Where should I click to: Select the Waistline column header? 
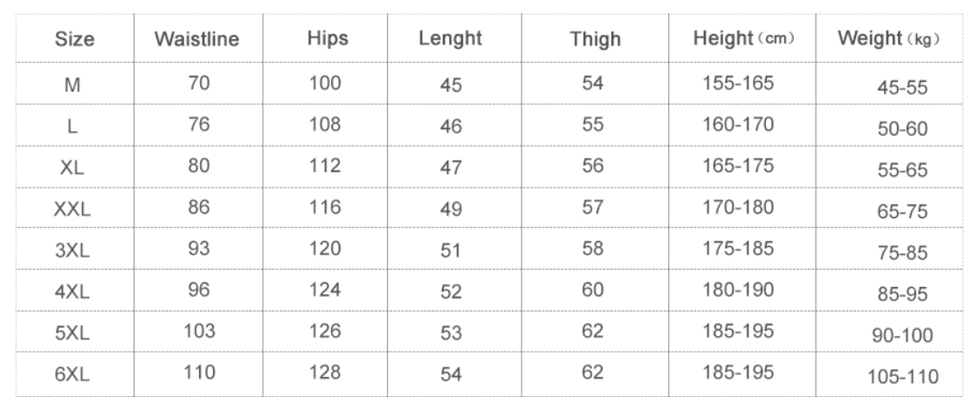pyautogui.click(x=197, y=40)
